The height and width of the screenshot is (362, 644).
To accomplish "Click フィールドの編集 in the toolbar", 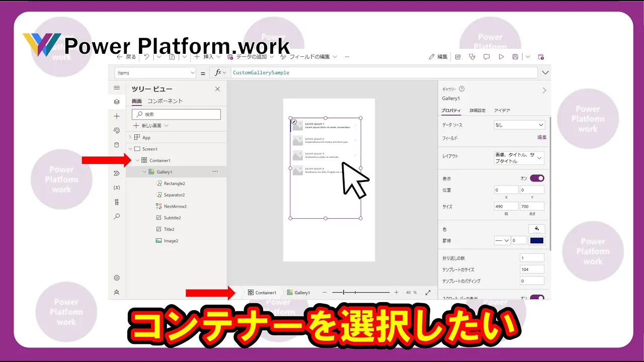I will pyautogui.click(x=309, y=57).
